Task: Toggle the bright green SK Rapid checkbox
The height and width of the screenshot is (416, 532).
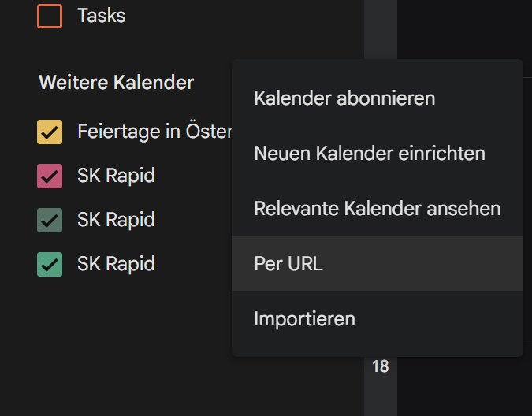Action: [x=50, y=263]
